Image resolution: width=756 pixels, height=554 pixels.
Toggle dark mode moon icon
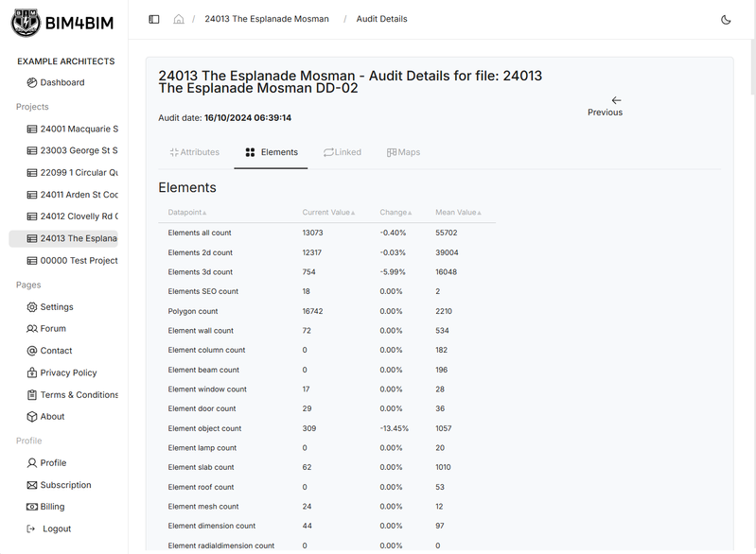(x=726, y=19)
